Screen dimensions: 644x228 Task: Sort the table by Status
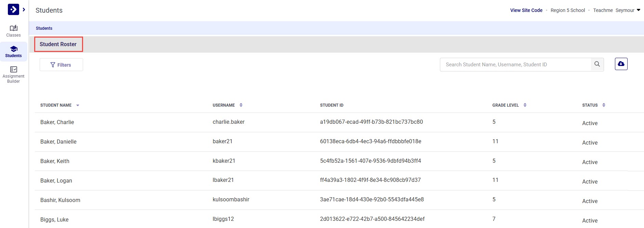pyautogui.click(x=604, y=105)
